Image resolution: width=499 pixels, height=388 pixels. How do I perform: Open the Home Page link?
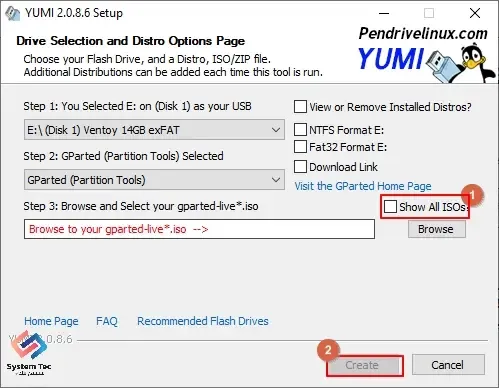point(51,321)
